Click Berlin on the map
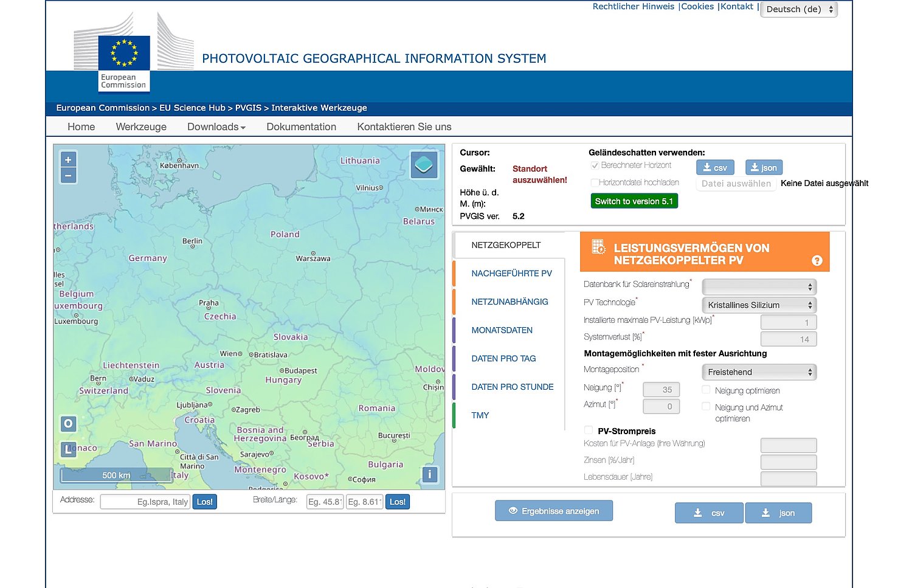912x588 pixels. tap(192, 241)
